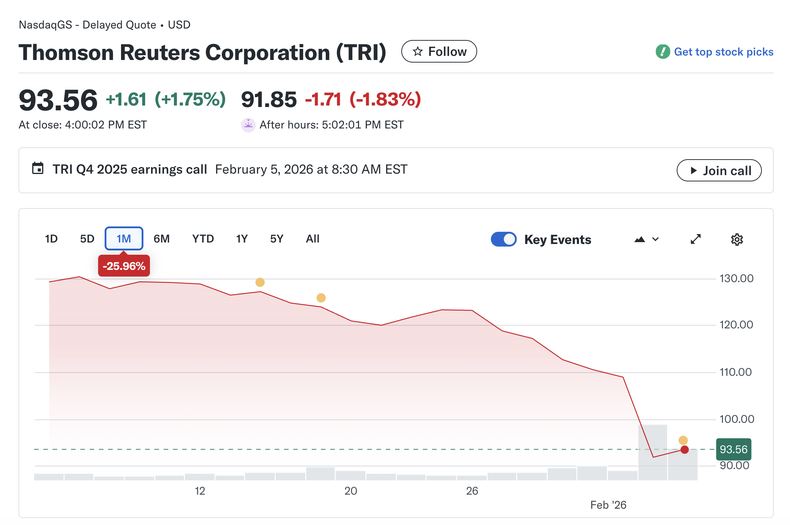Click the calendar icon beside earnings call
This screenshot has height=525, width=790.
(x=38, y=168)
